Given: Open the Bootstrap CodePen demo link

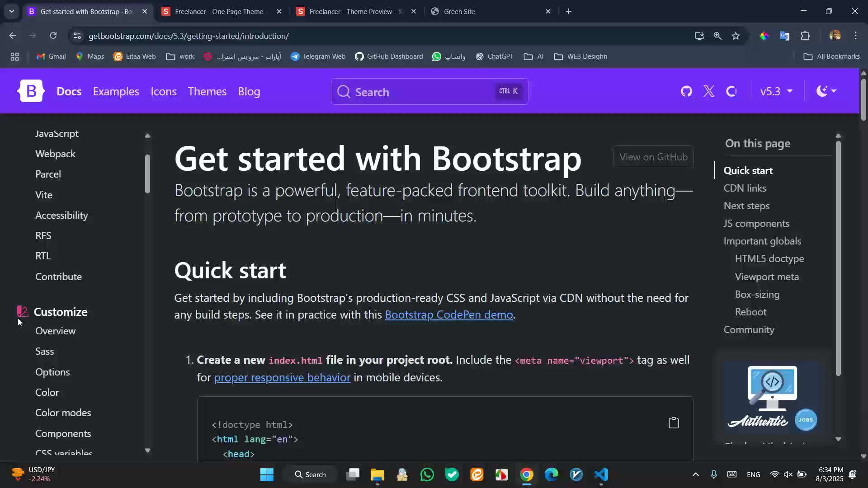Looking at the screenshot, I should pos(448,315).
